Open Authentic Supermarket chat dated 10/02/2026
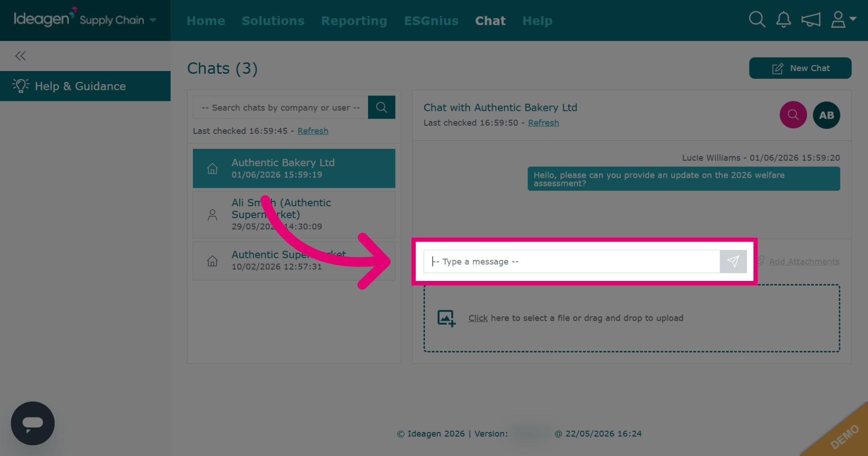This screenshot has width=868, height=456. (x=294, y=261)
